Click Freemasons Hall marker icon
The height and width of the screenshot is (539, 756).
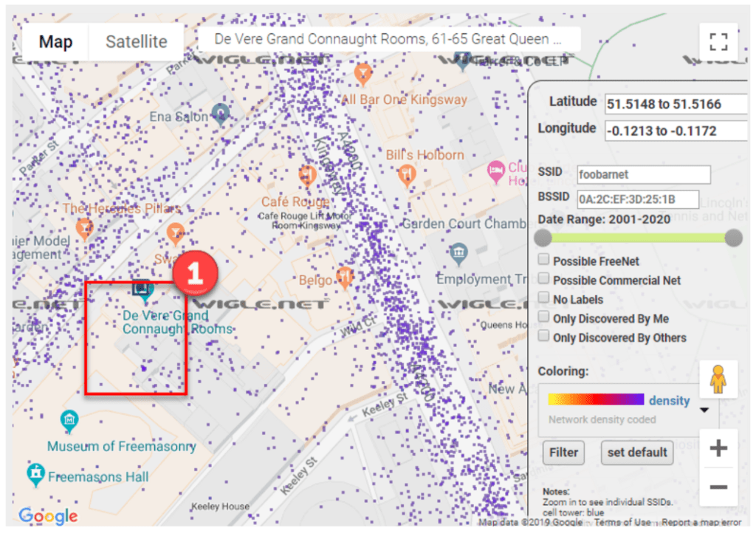point(35,475)
